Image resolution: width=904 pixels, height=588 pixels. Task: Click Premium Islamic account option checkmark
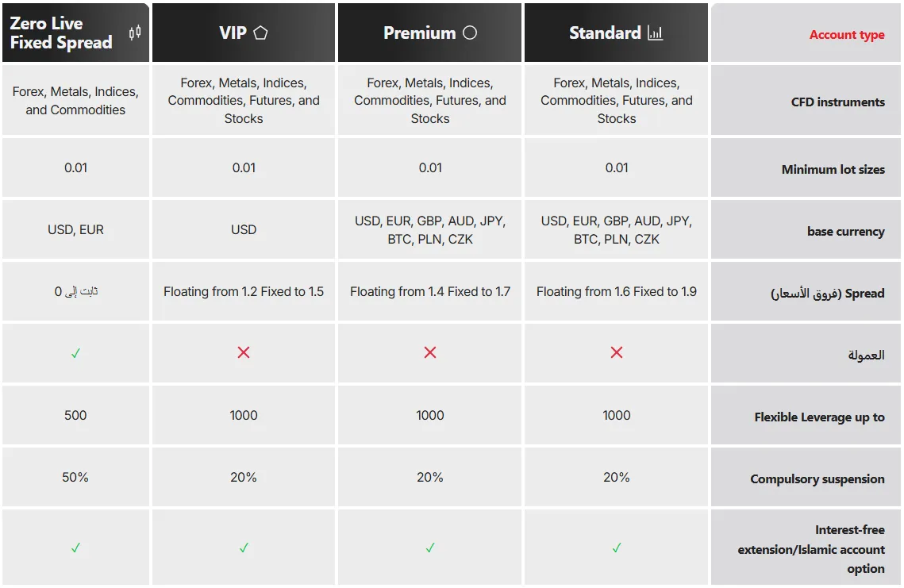point(430,548)
